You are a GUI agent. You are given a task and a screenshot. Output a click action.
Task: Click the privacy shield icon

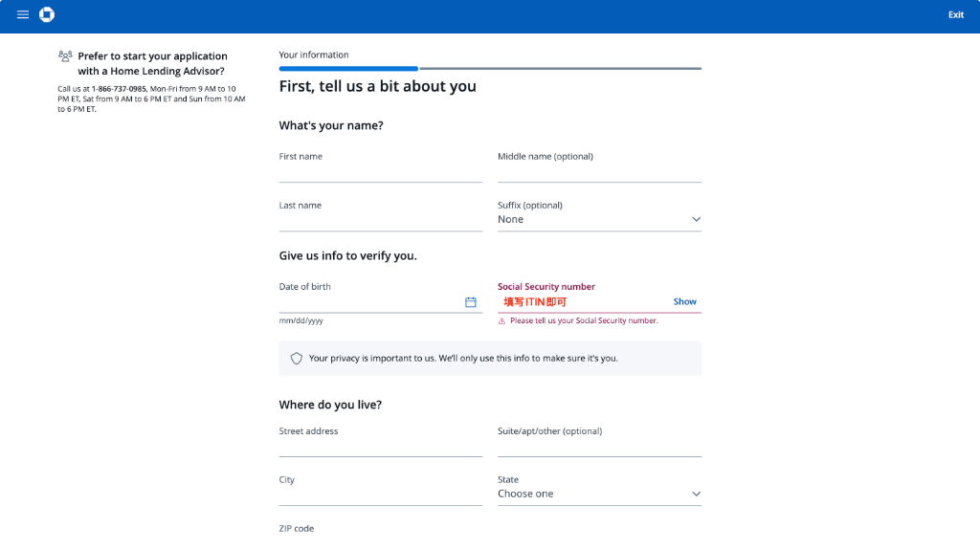click(297, 358)
